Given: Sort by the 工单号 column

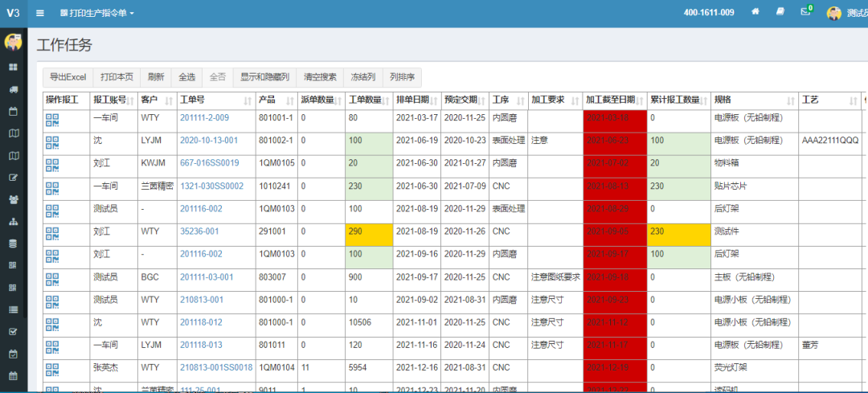Looking at the screenshot, I should (216, 100).
